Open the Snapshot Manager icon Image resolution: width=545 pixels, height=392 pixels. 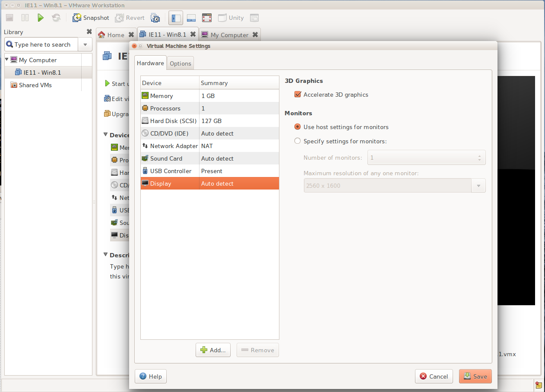155,18
